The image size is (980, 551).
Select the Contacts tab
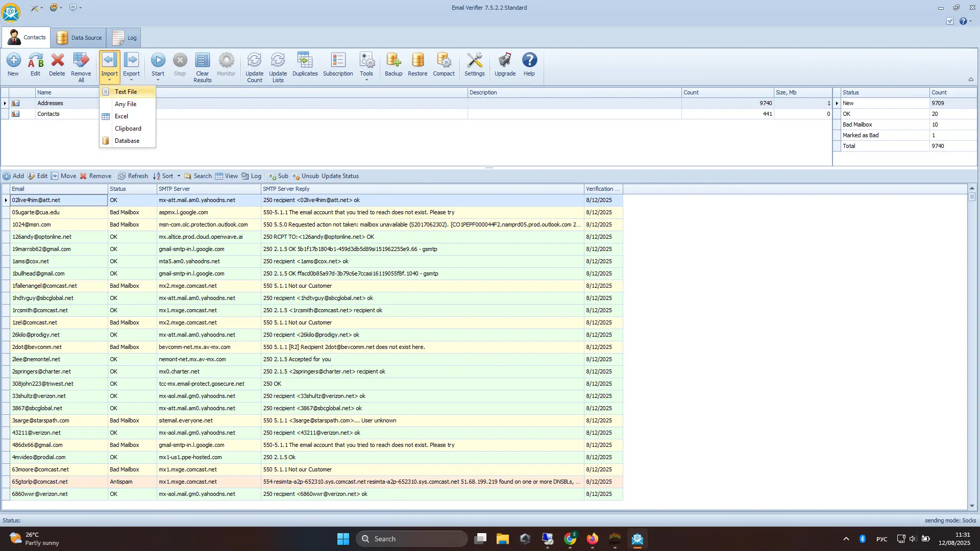pyautogui.click(x=27, y=37)
